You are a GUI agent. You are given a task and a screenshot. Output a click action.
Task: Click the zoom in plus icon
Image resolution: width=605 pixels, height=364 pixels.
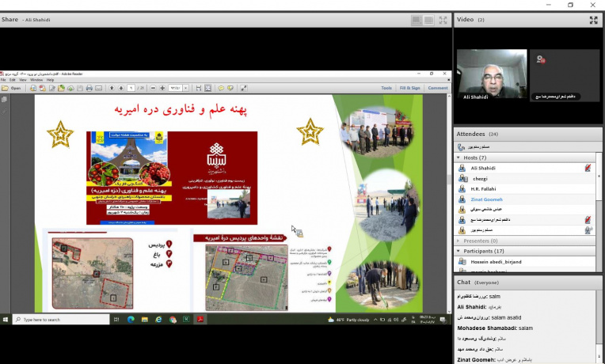(162, 88)
